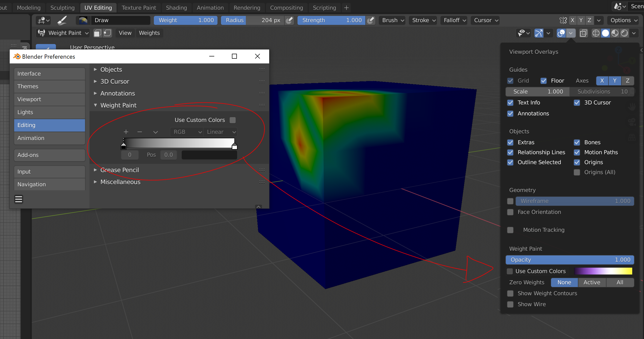Click the custom weight color ramp swatch

pyautogui.click(x=603, y=271)
